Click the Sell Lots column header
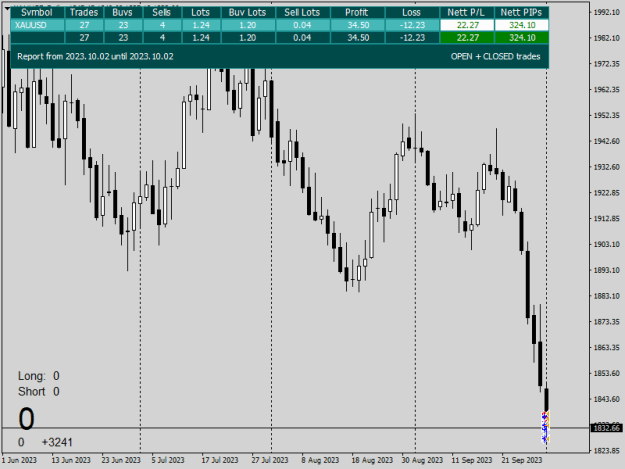 point(302,12)
